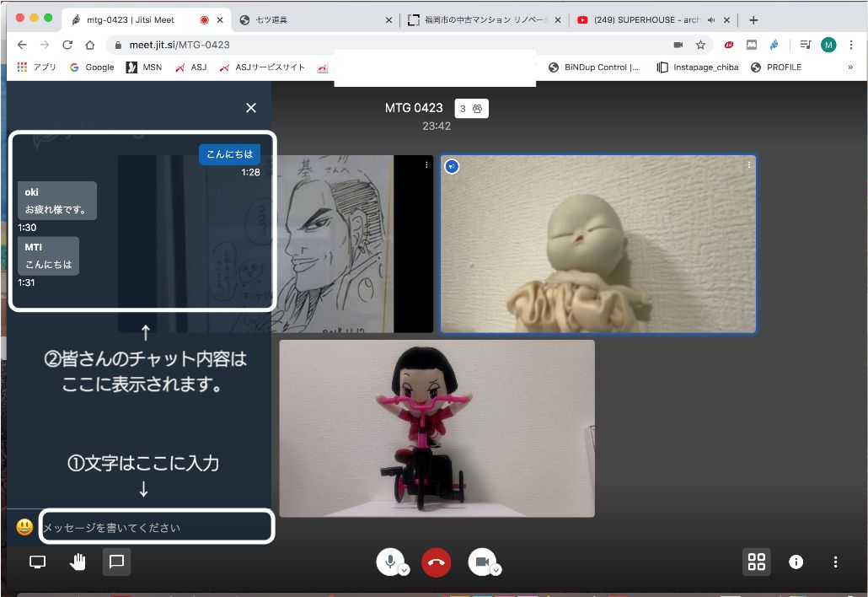Screen dimensions: 868x597
Task: Open the gray picture extension icon
Action: coord(752,45)
